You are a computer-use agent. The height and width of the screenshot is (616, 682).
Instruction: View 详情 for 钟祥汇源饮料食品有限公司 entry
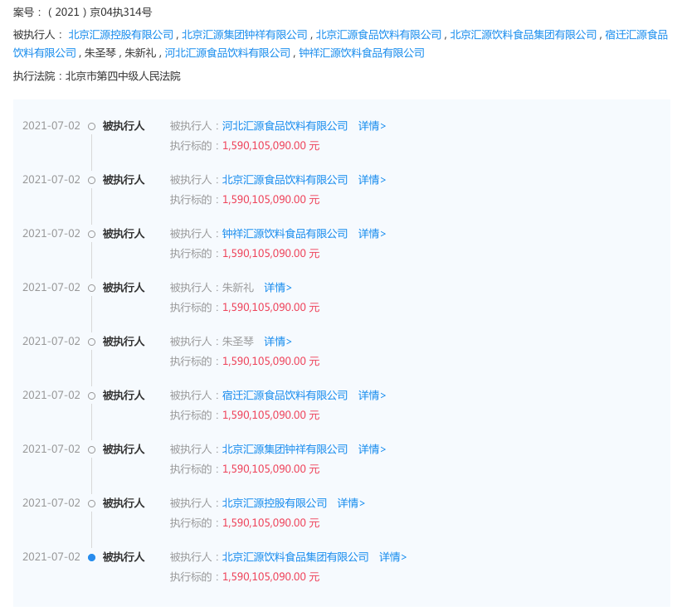tap(372, 234)
